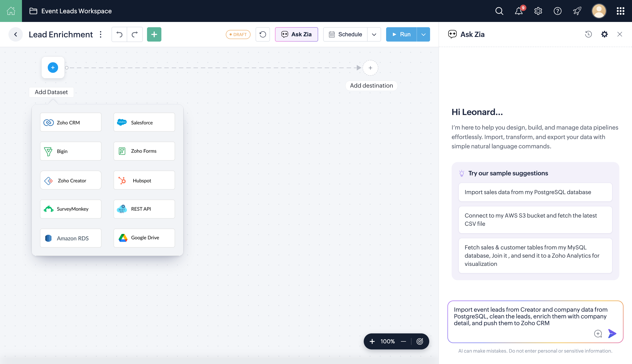Choose Zoho CRM data source
This screenshot has width=632, height=364.
click(x=71, y=122)
